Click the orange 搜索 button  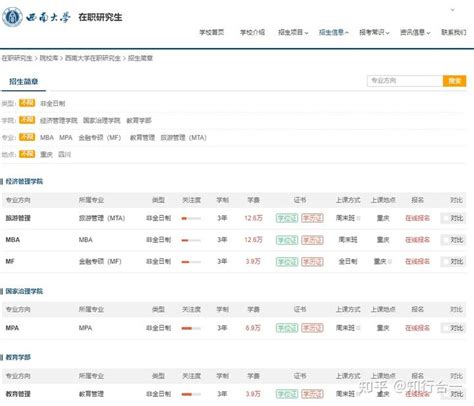pyautogui.click(x=454, y=81)
